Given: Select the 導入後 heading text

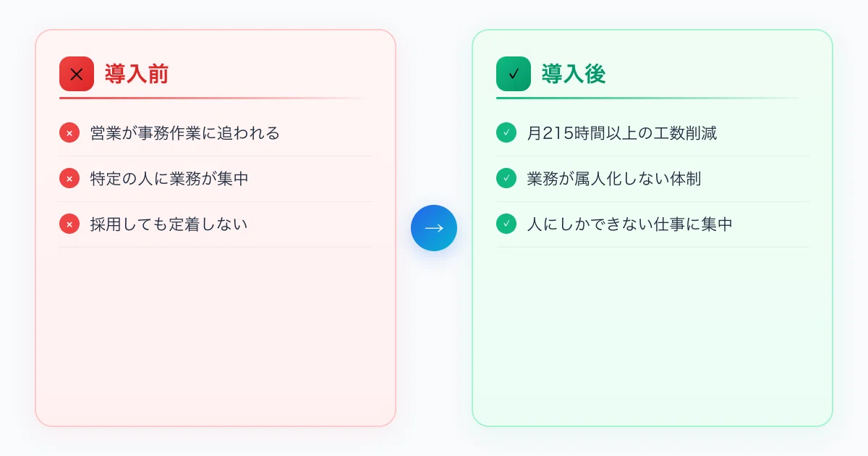Looking at the screenshot, I should 574,74.
